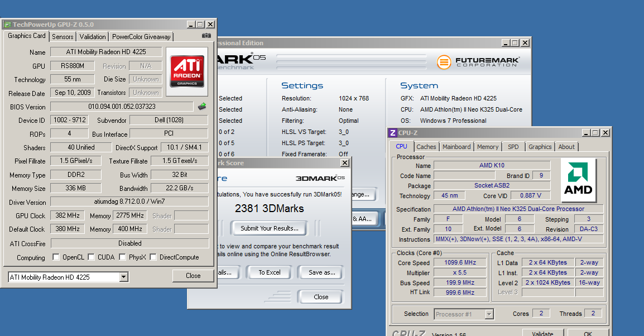Click the Memory Size 336 MB value
Viewport: 644px width, 336px height.
click(x=75, y=188)
